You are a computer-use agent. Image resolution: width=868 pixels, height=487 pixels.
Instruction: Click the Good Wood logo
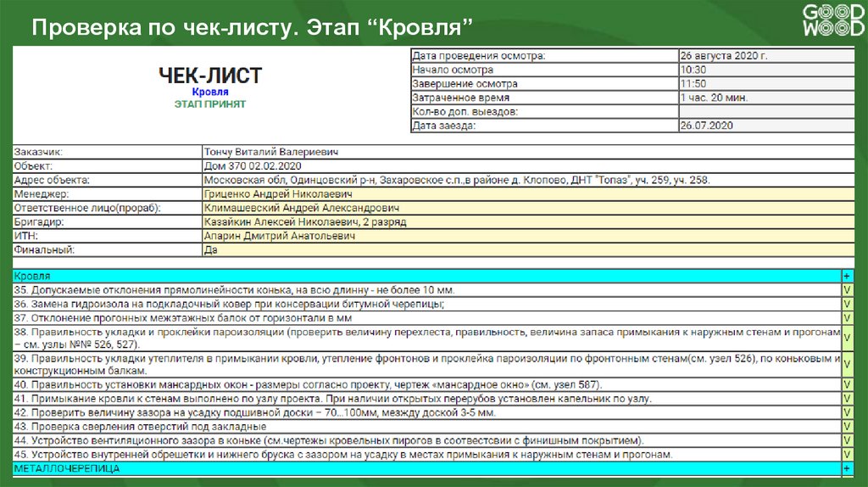[834, 20]
